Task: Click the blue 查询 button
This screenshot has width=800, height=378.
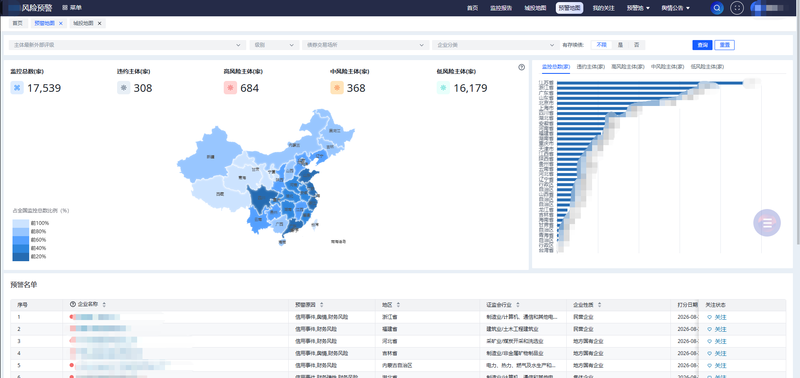Action: (x=702, y=45)
